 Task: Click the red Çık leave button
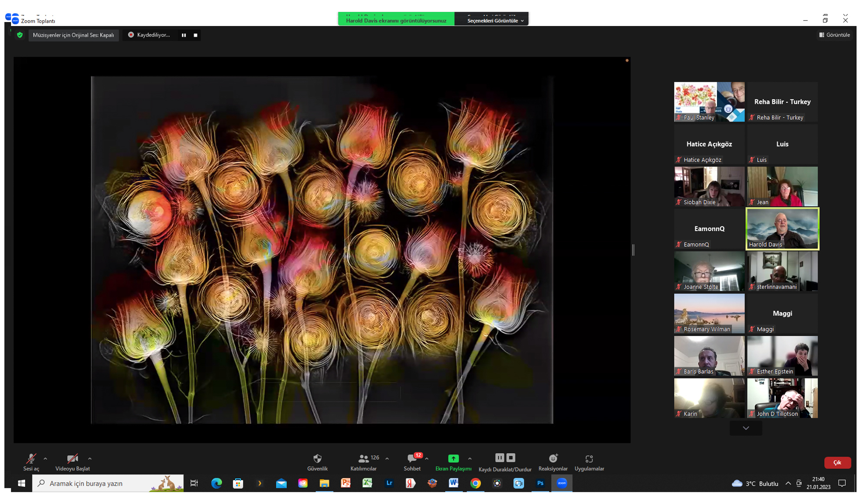coord(837,463)
